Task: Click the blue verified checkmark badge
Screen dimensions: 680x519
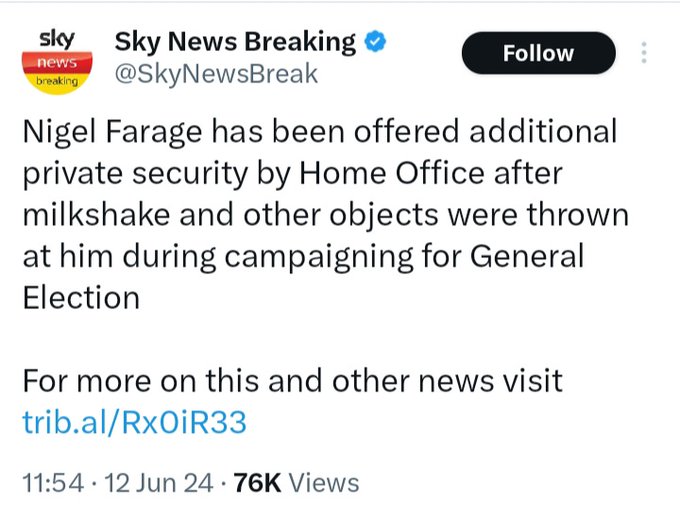Action: click(375, 42)
